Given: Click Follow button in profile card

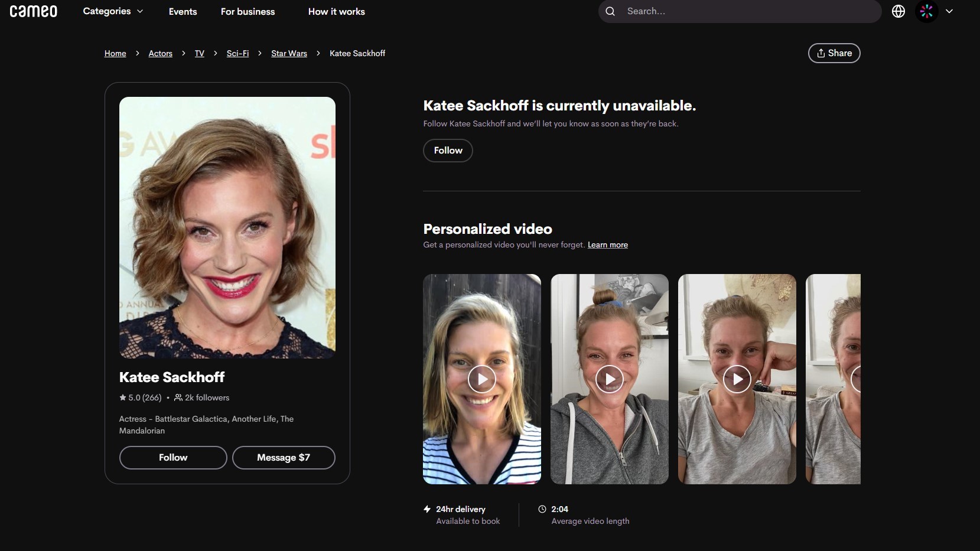Looking at the screenshot, I should click(x=173, y=458).
